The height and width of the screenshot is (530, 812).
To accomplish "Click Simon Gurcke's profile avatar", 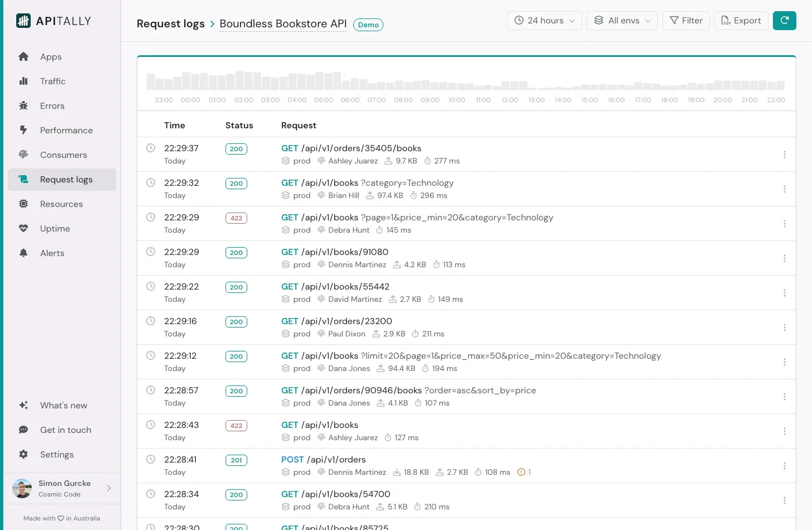I will (22, 488).
